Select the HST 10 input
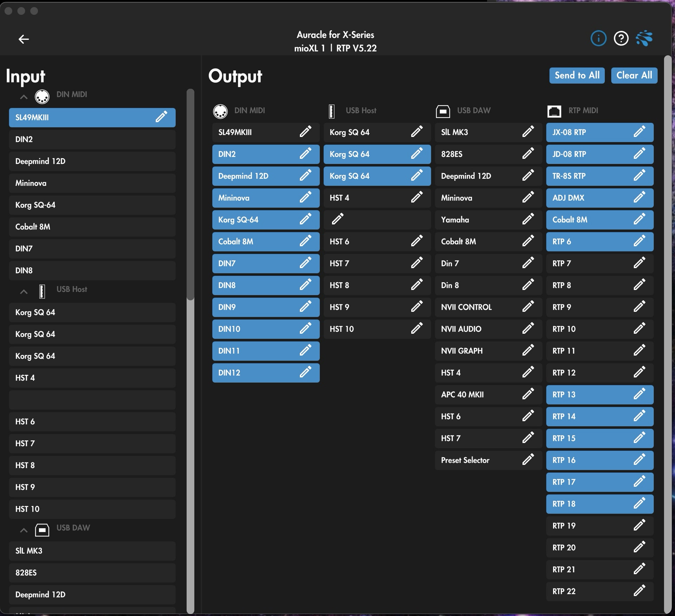This screenshot has width=675, height=616. click(92, 509)
